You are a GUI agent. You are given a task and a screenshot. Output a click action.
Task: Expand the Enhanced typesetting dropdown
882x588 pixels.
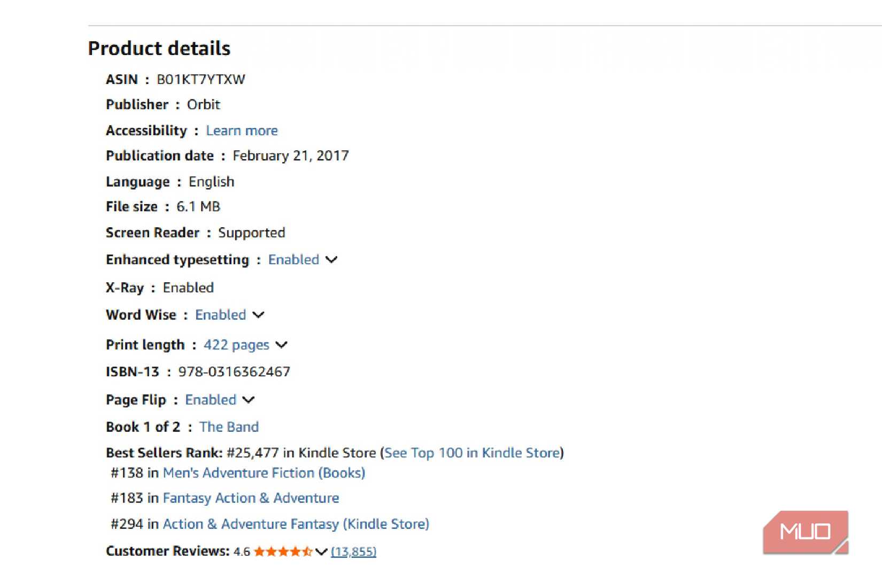coord(331,260)
